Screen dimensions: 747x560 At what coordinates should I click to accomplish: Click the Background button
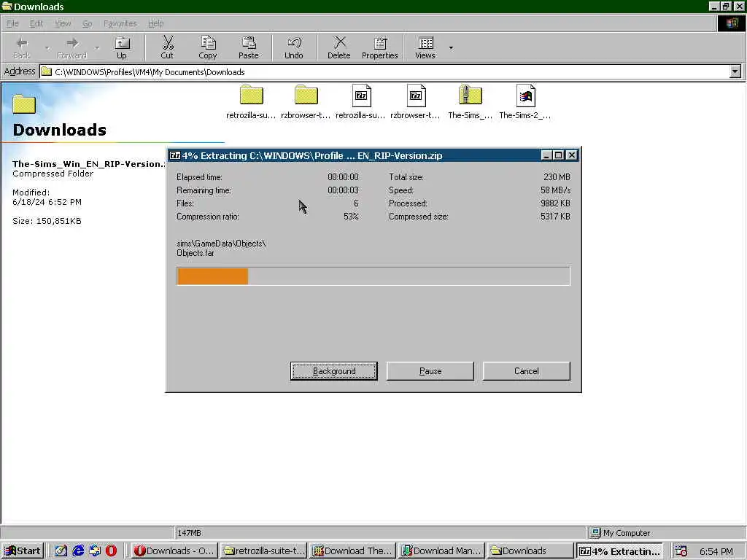(334, 371)
